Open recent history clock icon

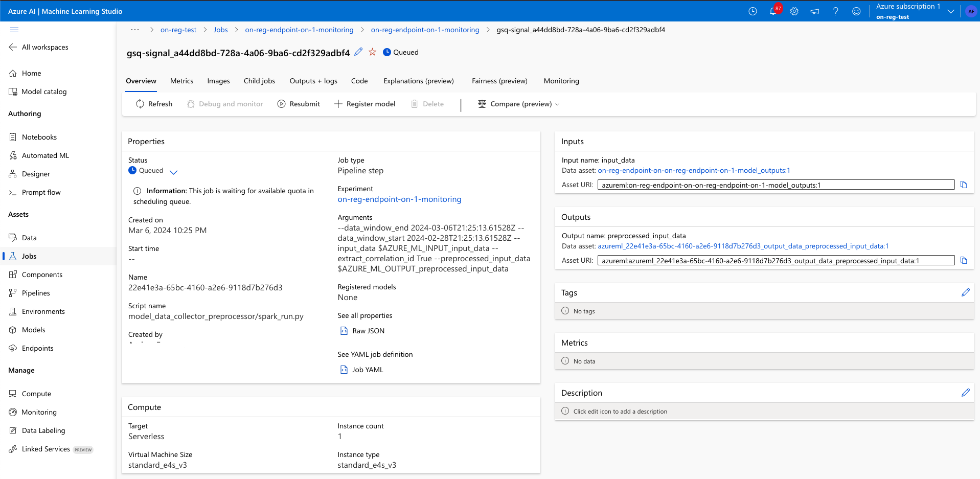[753, 11]
